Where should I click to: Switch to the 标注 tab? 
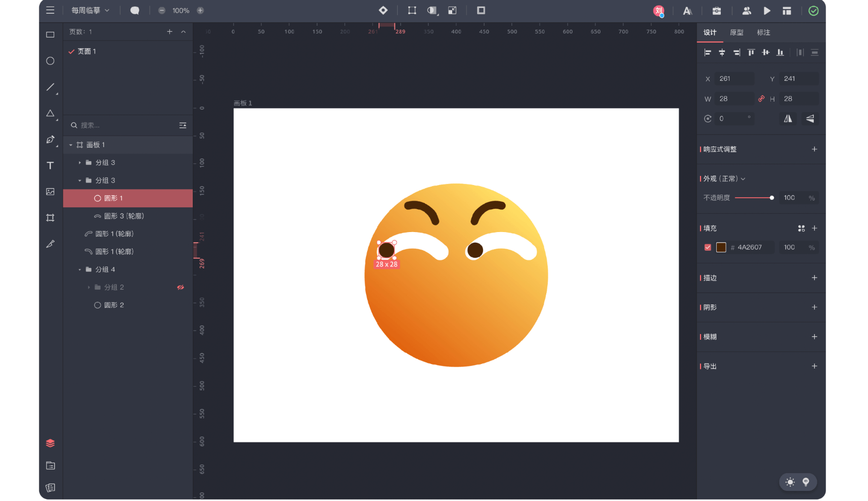pyautogui.click(x=763, y=32)
